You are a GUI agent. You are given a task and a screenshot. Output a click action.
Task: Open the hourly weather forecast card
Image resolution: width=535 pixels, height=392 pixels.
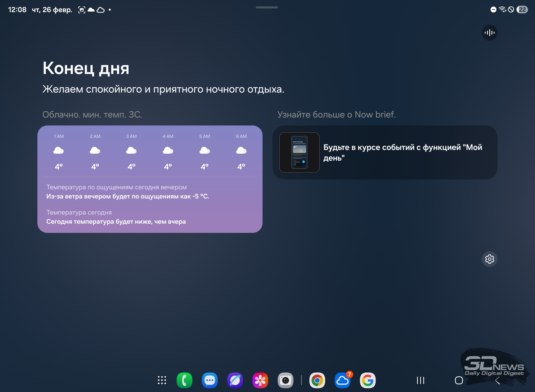(x=150, y=179)
